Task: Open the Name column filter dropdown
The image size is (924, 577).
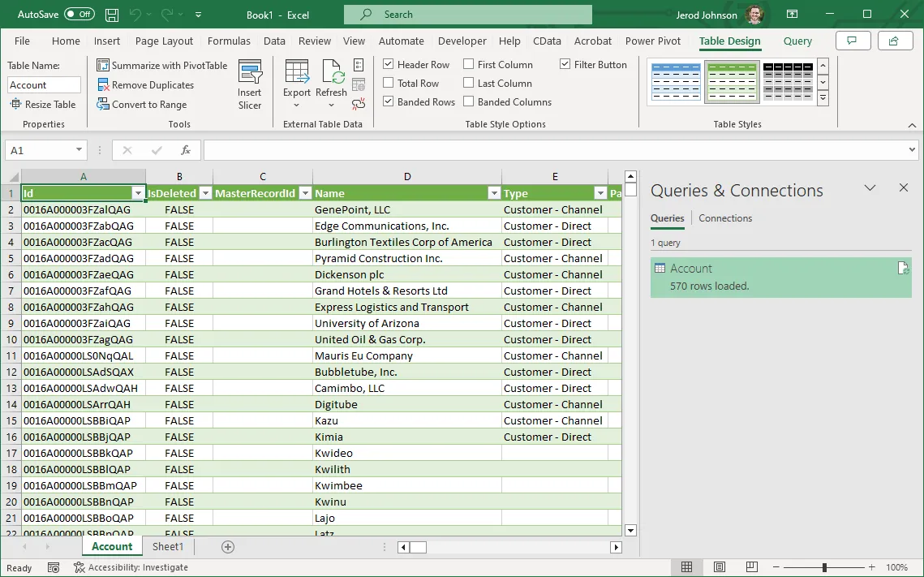Action: 493,193
